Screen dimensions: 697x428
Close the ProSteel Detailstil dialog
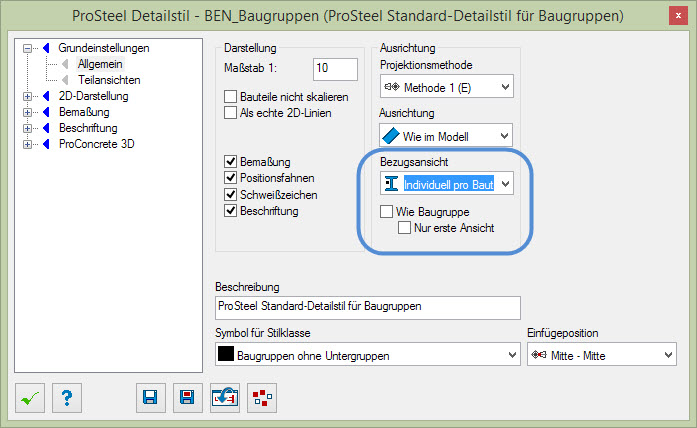[678, 16]
